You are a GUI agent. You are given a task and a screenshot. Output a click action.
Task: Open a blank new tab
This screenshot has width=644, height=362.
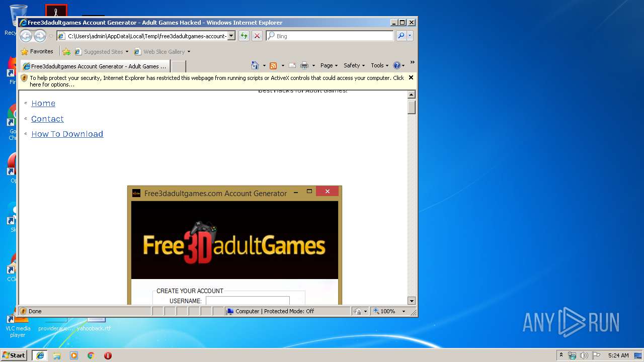click(179, 66)
